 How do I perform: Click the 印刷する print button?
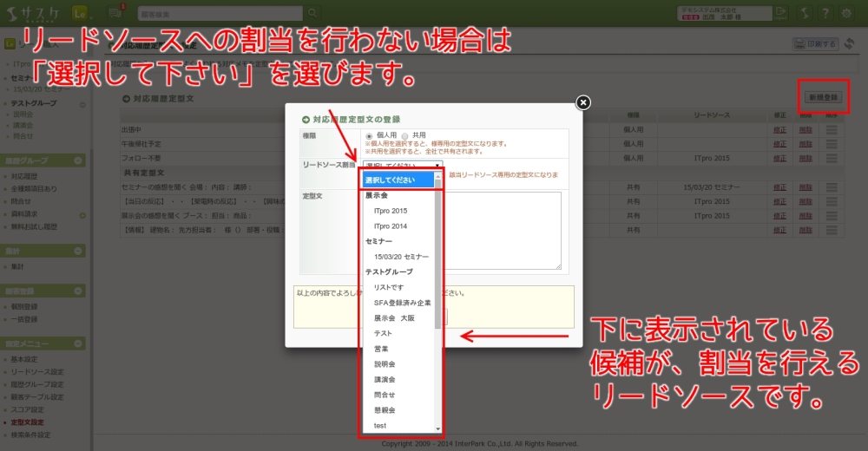tap(815, 43)
